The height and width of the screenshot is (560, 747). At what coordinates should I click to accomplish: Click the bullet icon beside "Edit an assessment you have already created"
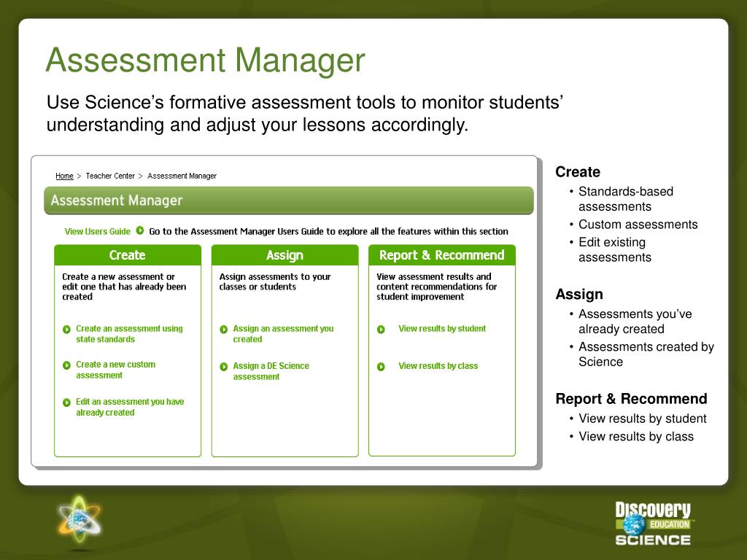click(66, 402)
